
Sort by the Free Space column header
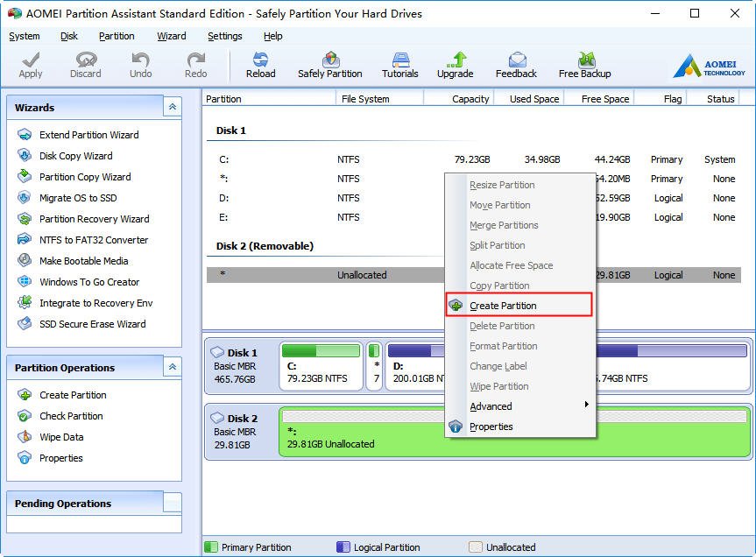click(599, 99)
